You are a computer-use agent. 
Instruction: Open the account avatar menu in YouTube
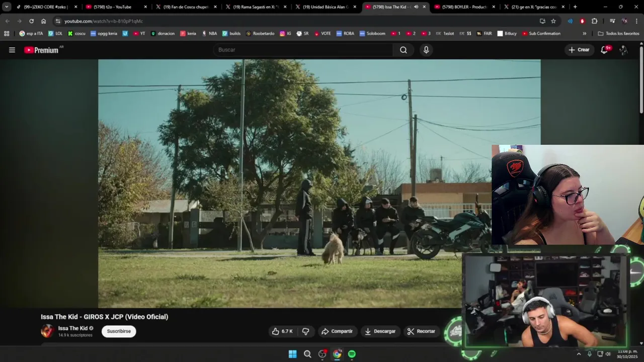tap(623, 50)
